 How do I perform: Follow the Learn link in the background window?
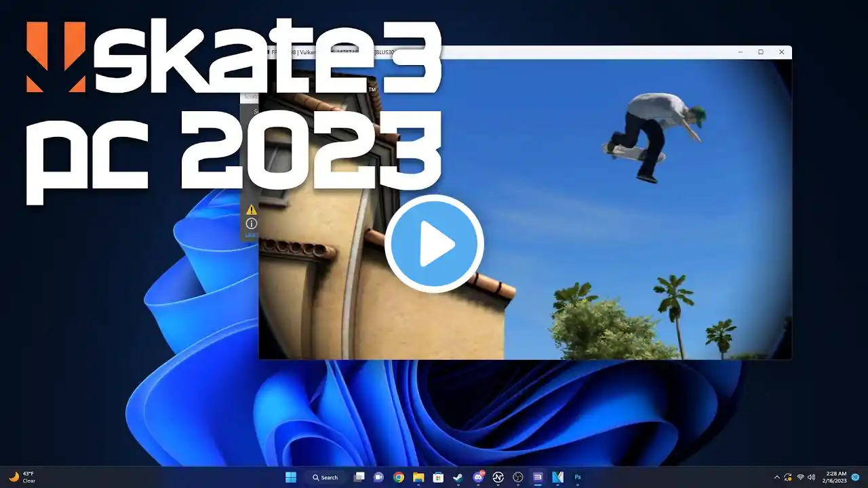coord(251,235)
